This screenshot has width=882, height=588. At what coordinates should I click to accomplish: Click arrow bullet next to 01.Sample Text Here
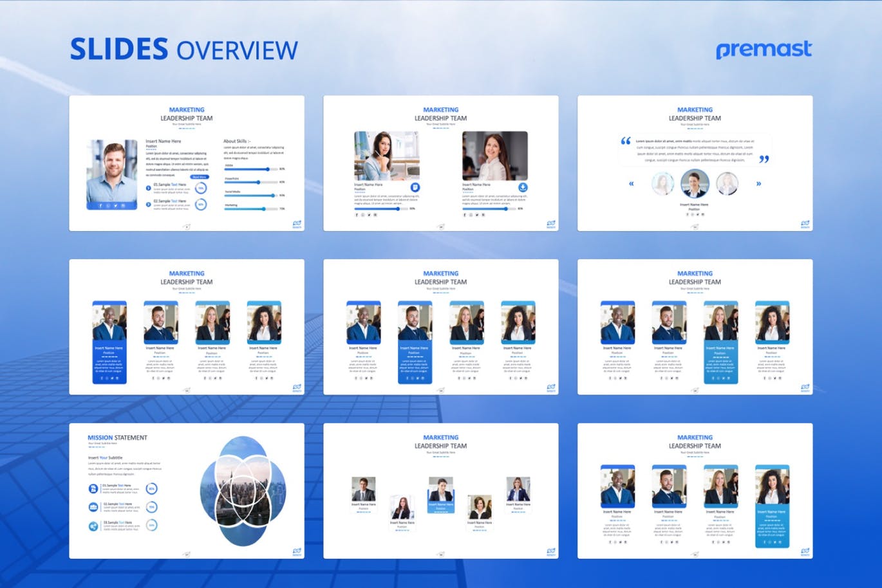coord(149,188)
